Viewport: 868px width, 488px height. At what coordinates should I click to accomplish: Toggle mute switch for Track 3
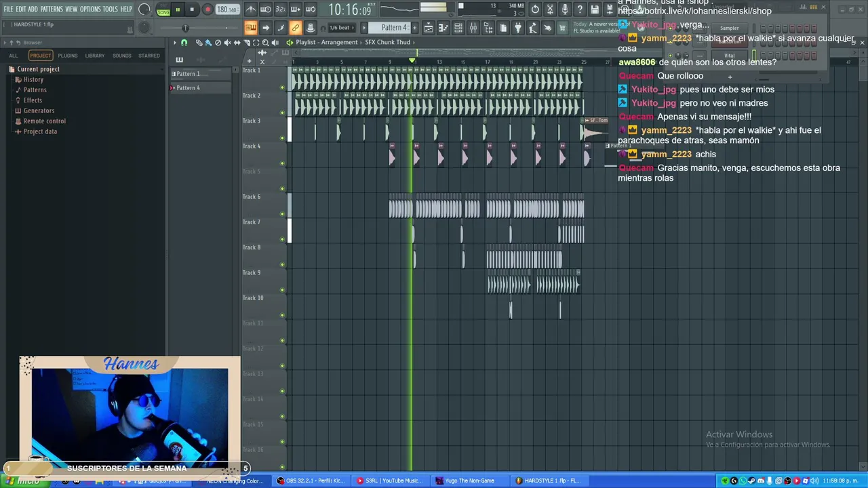pos(282,138)
